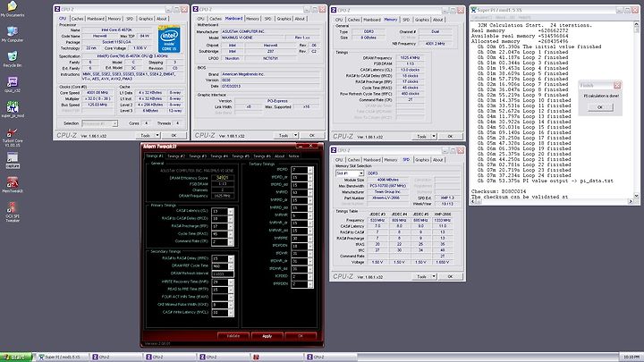Click Super PI horizontal scrollbar left arrow
Image resolution: width=644 pixels, height=362 pixels.
(x=473, y=201)
